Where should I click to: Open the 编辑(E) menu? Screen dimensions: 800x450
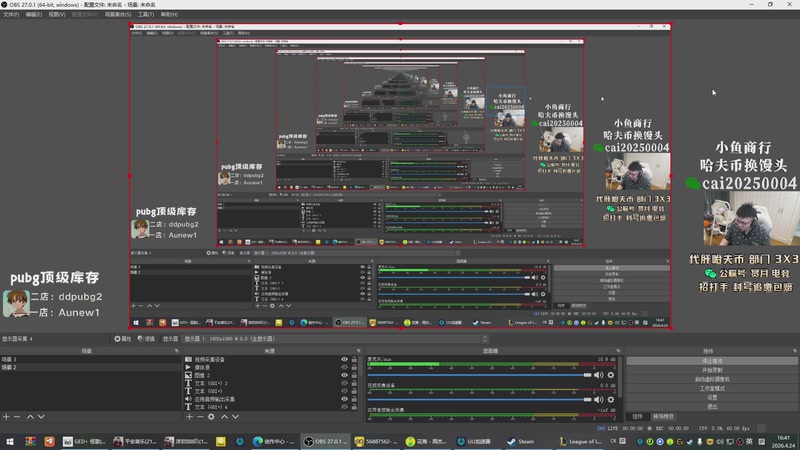tap(34, 15)
